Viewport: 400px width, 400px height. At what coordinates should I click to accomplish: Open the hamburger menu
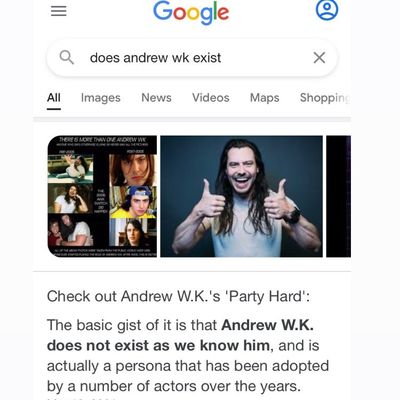(x=59, y=11)
